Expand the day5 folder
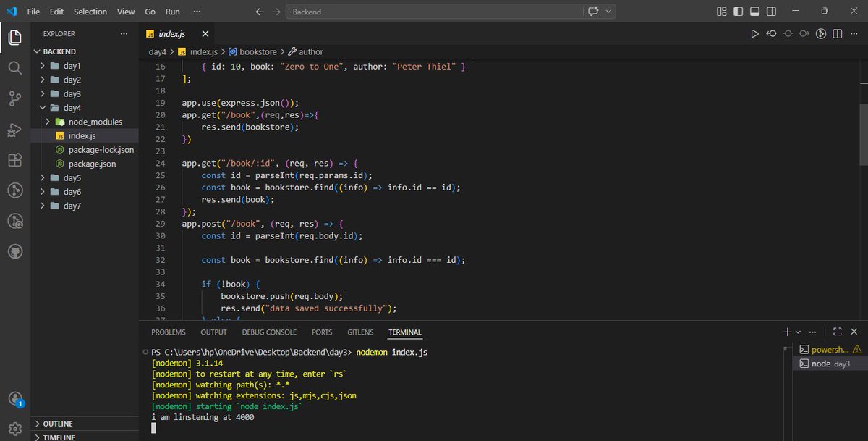This screenshot has width=868, height=441. (84, 178)
